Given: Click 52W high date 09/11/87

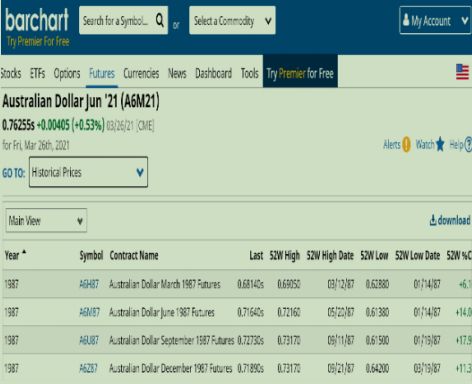Looking at the screenshot, I should [x=341, y=340].
